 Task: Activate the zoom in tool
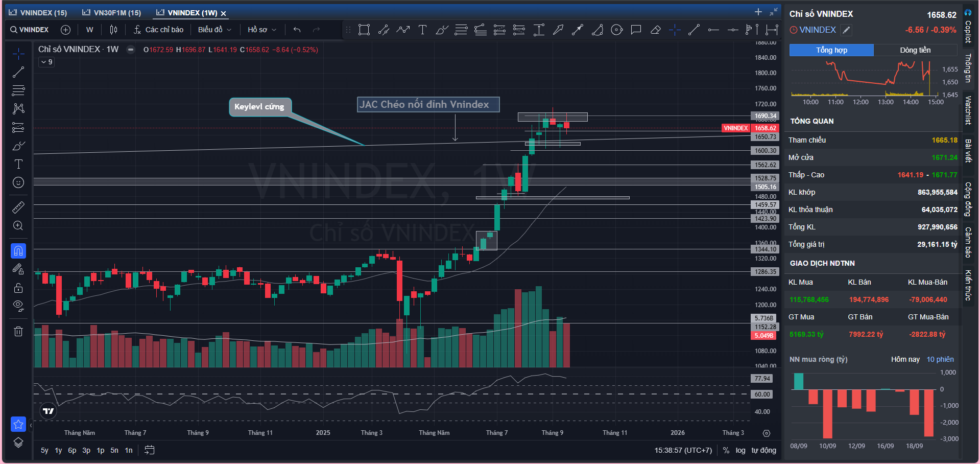click(18, 226)
